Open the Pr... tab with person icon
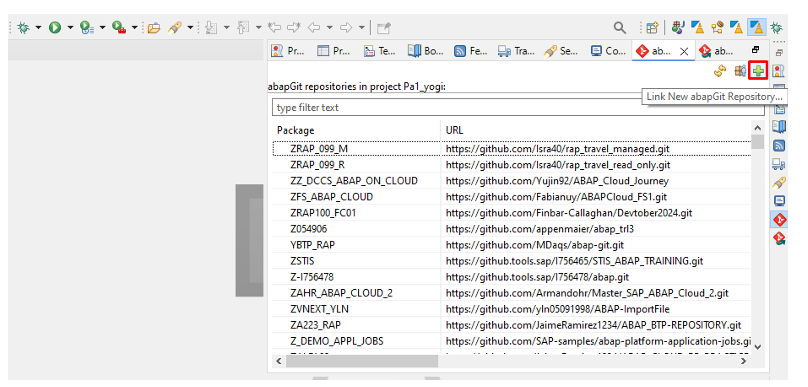 (x=288, y=51)
